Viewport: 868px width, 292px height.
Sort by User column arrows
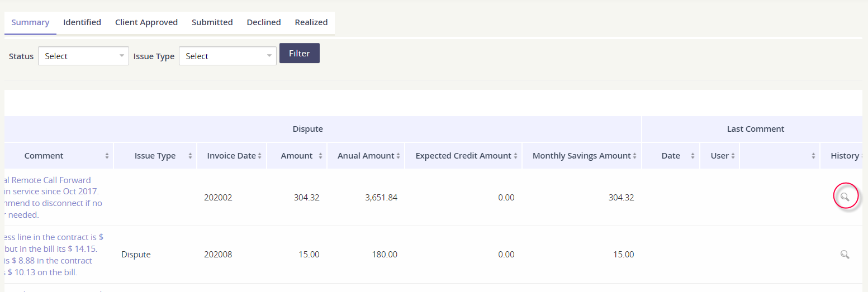point(733,156)
